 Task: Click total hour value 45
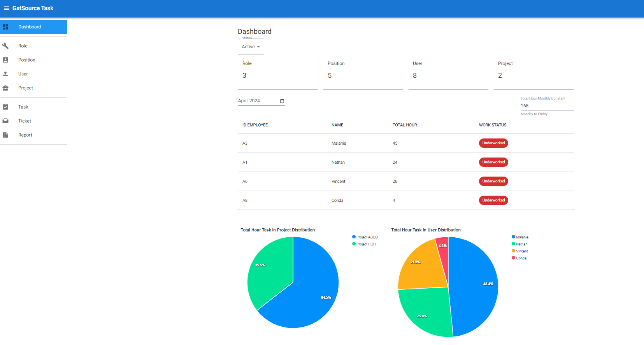click(x=395, y=144)
